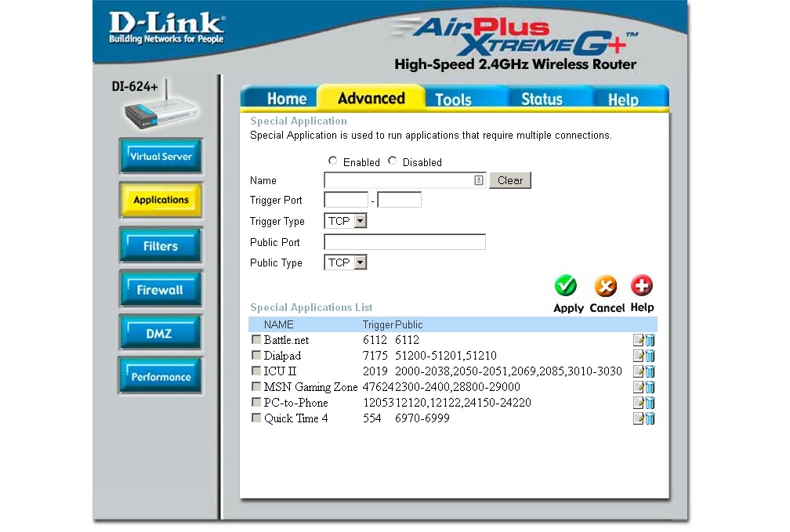Check the Quick Time 4 checkbox
The width and height of the screenshot is (790, 532).
(256, 418)
